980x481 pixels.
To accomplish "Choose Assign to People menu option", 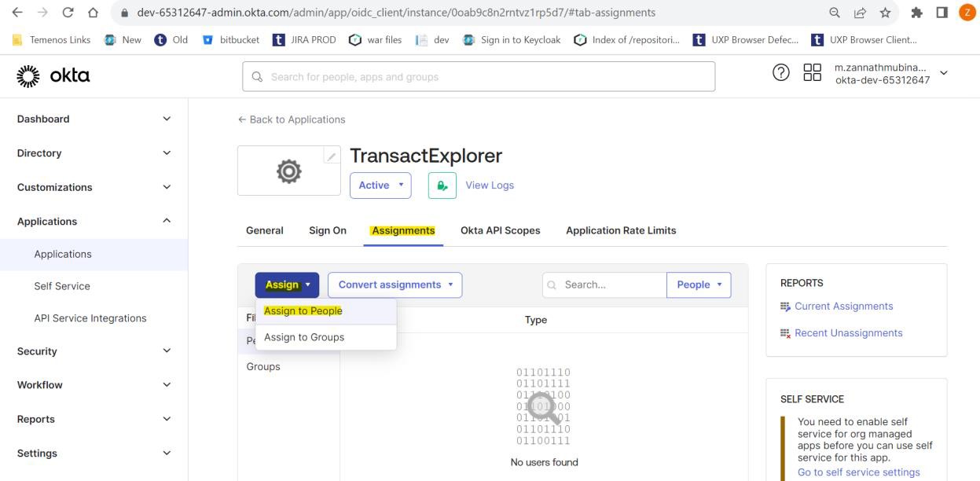I will tap(303, 311).
